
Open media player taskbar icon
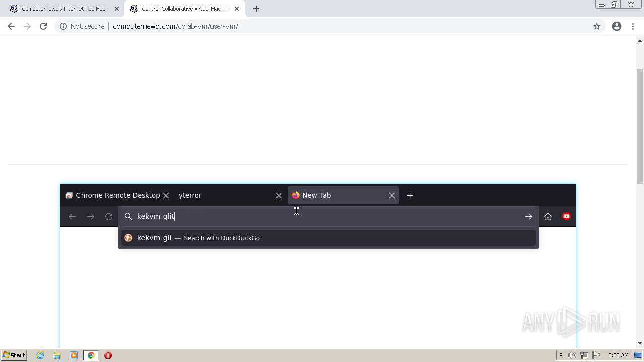74,355
